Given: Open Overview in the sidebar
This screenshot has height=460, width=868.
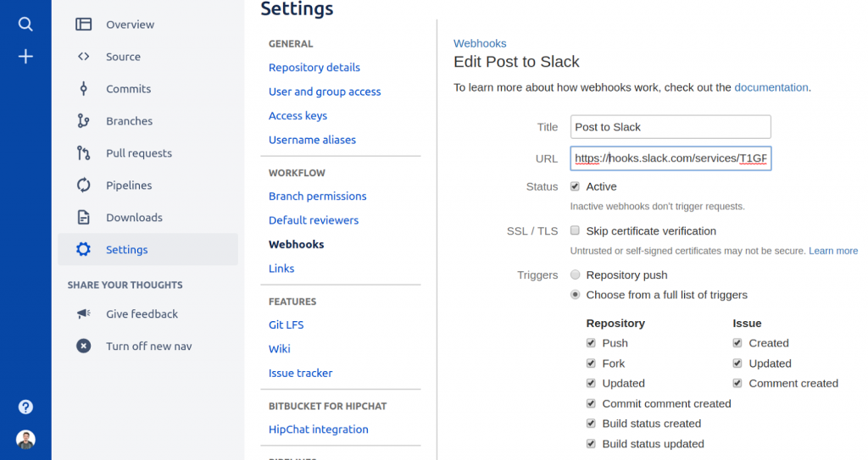Looking at the screenshot, I should pos(130,25).
